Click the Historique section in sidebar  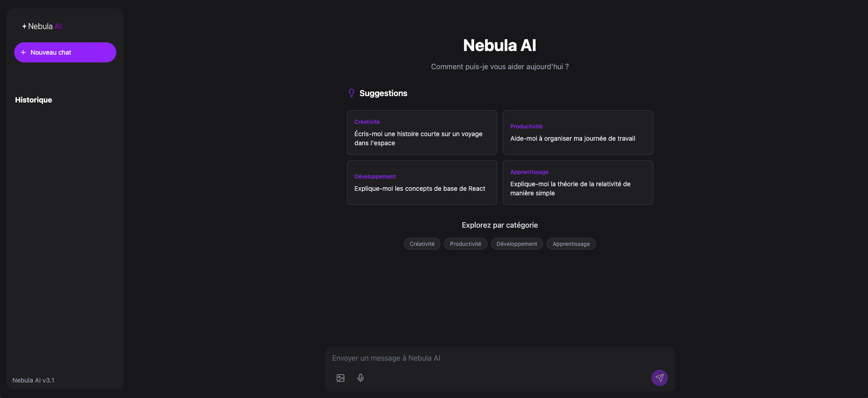33,100
